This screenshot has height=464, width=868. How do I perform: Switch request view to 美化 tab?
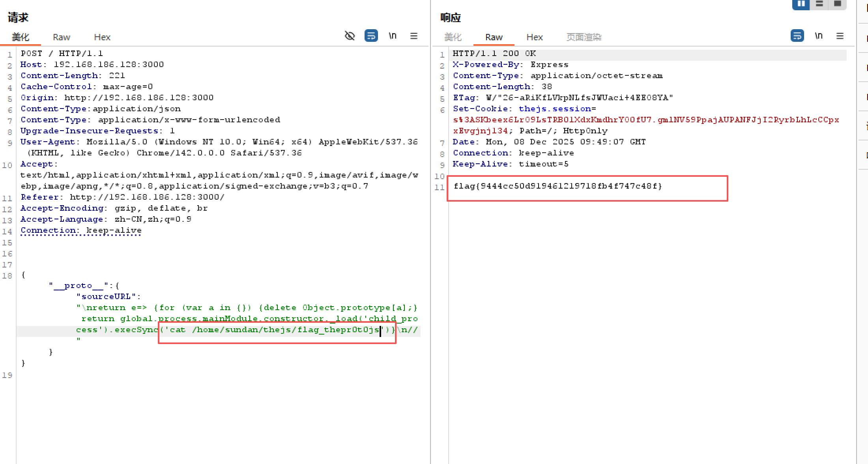pos(21,37)
